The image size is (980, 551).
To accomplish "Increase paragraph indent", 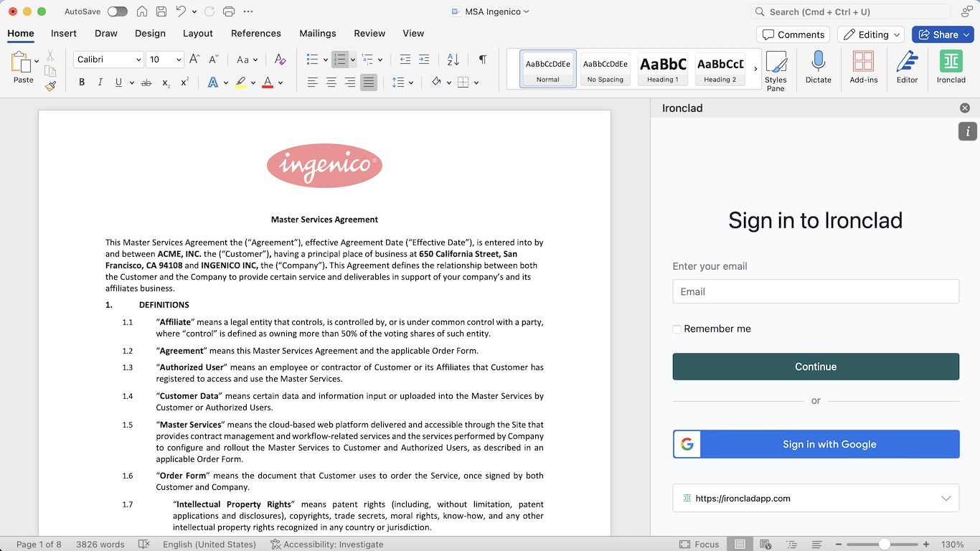I will coord(424,60).
